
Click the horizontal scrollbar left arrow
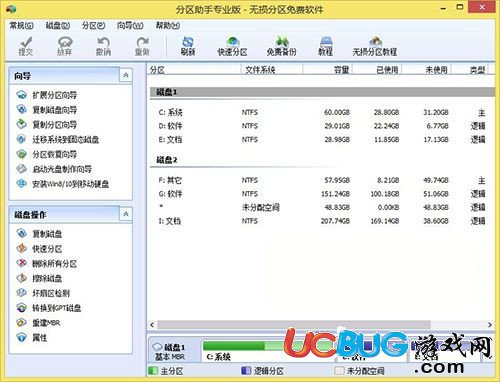coord(152,325)
